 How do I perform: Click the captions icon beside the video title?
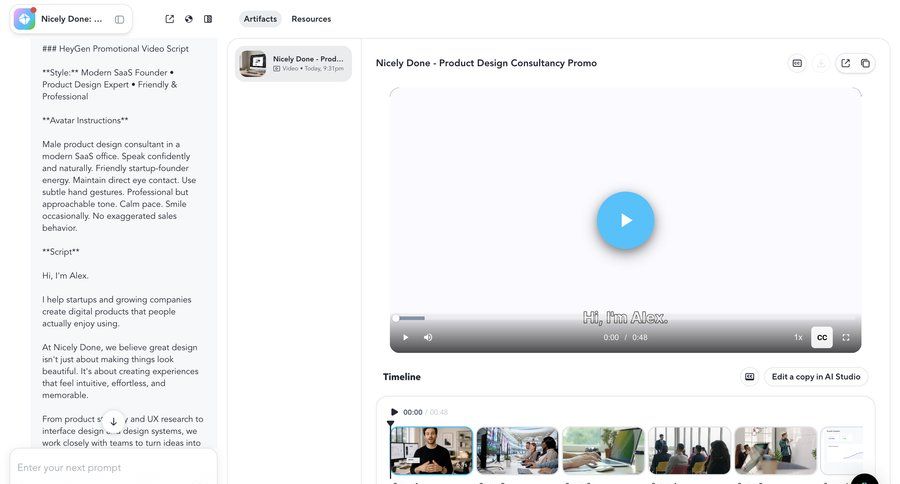point(797,63)
